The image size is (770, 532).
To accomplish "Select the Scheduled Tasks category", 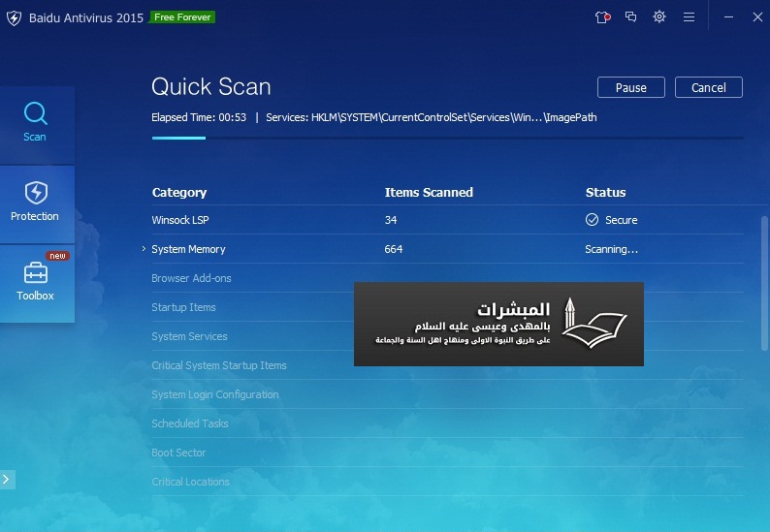I will [x=190, y=423].
